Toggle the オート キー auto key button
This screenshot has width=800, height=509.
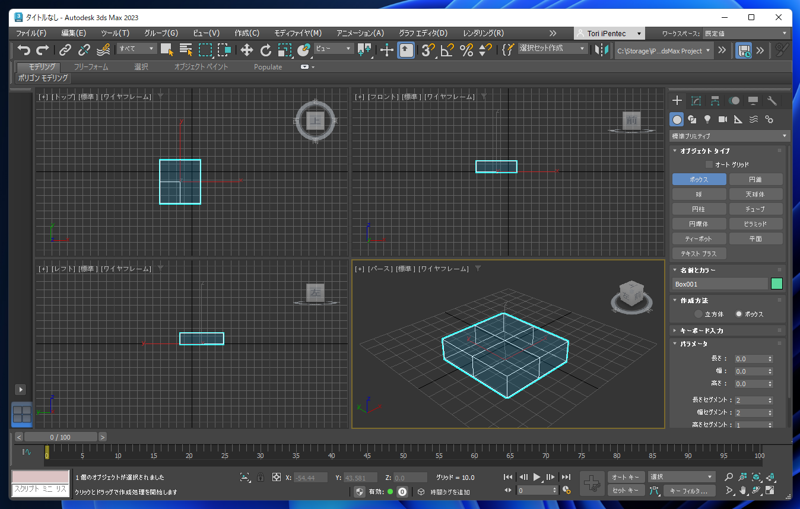(x=626, y=477)
